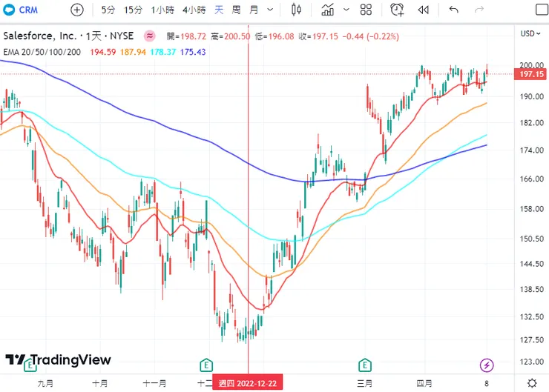Click the redo arrow
Screen dimensions: 549x392
479,10
